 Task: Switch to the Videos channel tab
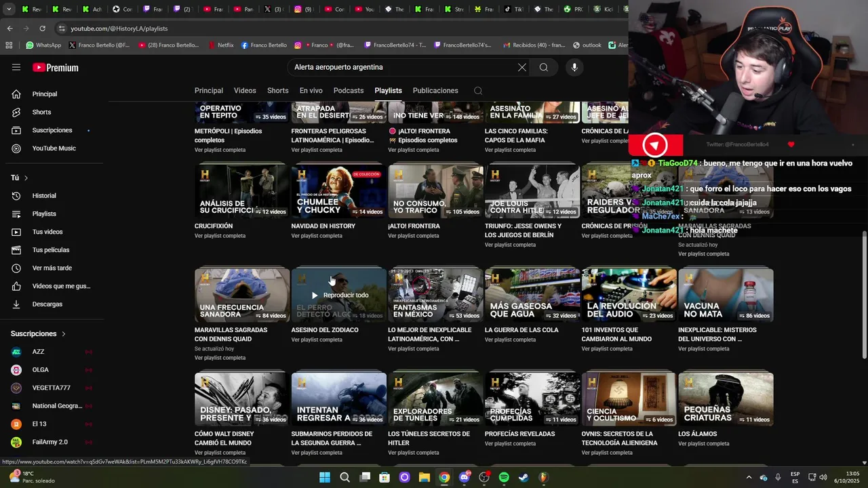pos(245,91)
